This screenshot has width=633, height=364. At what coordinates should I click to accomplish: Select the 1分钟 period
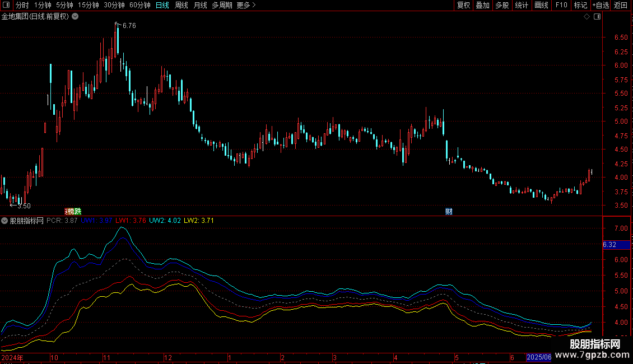(x=43, y=5)
